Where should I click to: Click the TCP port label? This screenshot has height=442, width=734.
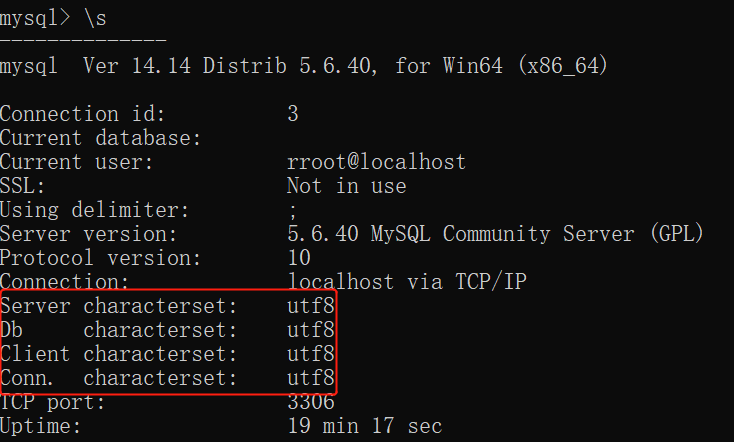point(53,402)
